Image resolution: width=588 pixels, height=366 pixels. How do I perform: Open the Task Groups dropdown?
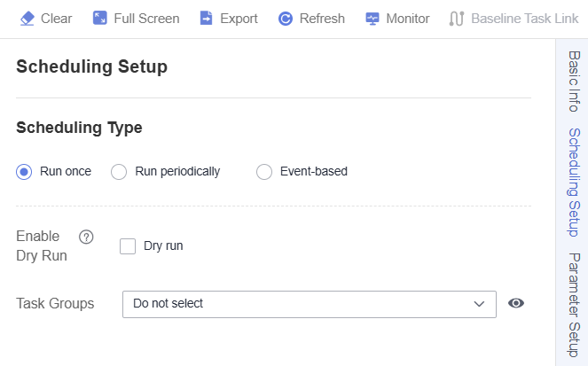(310, 304)
